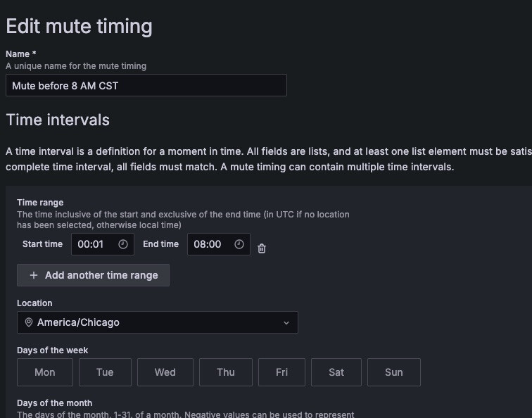The image size is (532, 418).
Task: Select the Sun day button
Action: pyautogui.click(x=394, y=372)
